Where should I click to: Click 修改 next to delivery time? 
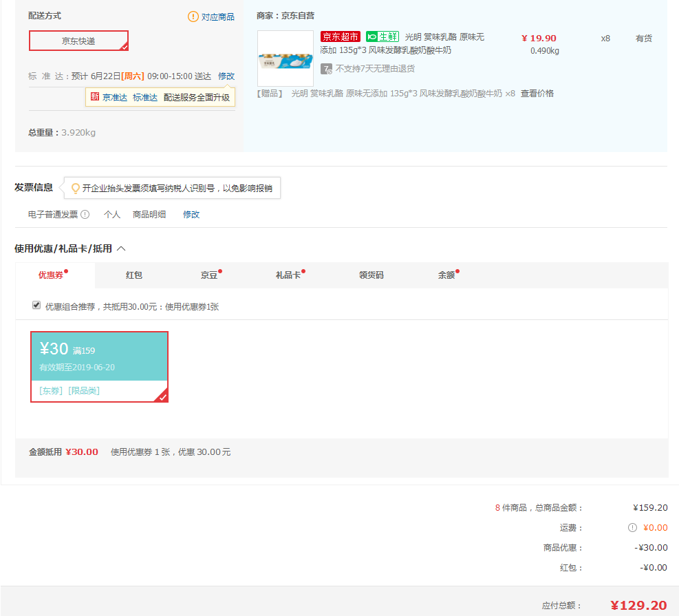click(226, 76)
